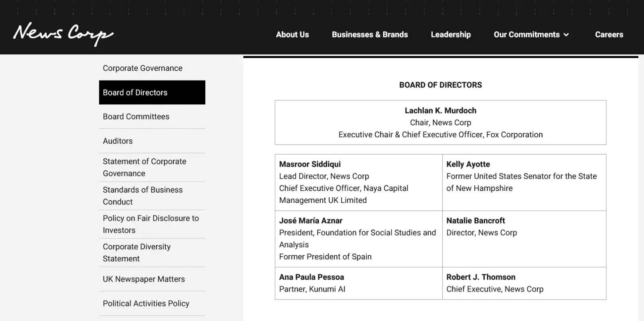Select Political Activities Policy link
The width and height of the screenshot is (644, 321).
146,303
